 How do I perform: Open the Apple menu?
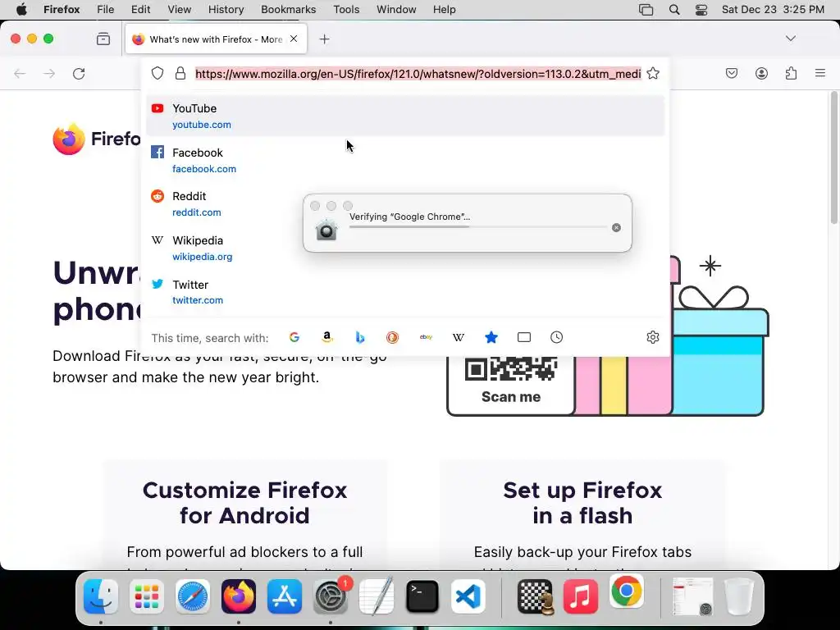click(21, 10)
